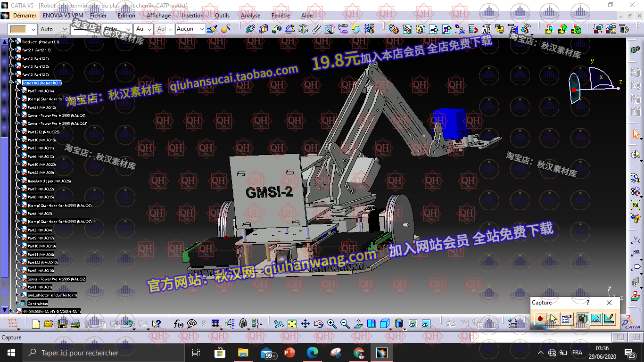This screenshot has height=362, width=644.
Task: Click the Graphic Properties wizard icon
Action: (226, 29)
